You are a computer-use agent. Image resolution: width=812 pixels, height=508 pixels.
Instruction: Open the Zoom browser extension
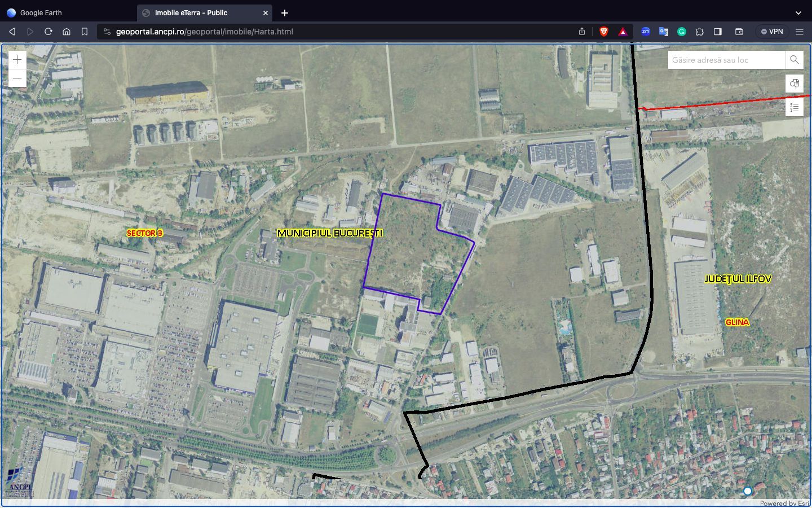[x=645, y=32]
